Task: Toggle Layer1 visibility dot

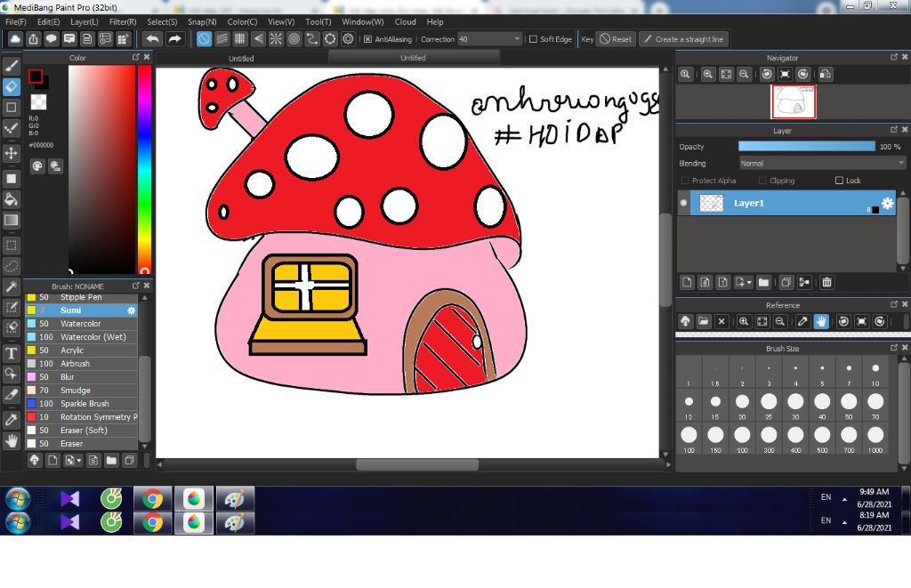Action: [x=683, y=203]
